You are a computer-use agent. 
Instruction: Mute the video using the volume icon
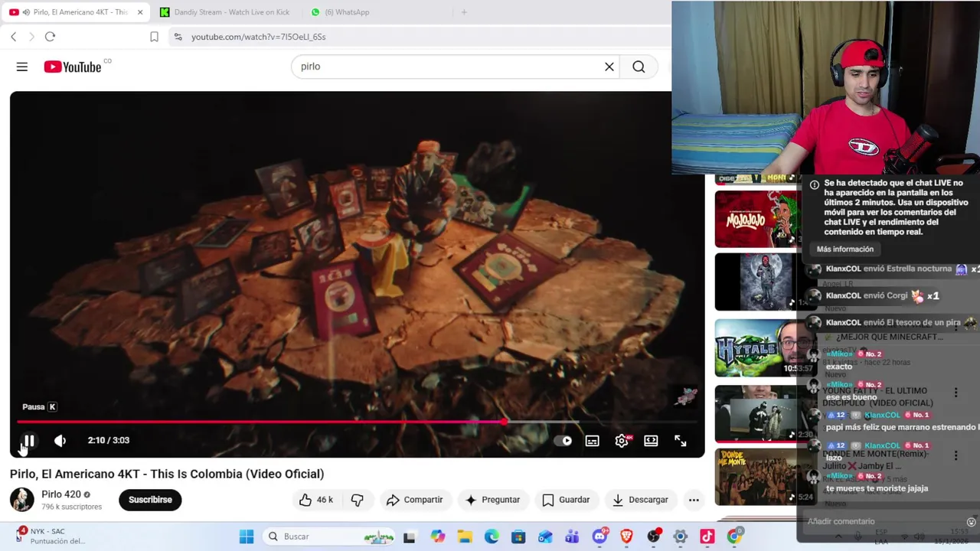tap(60, 440)
